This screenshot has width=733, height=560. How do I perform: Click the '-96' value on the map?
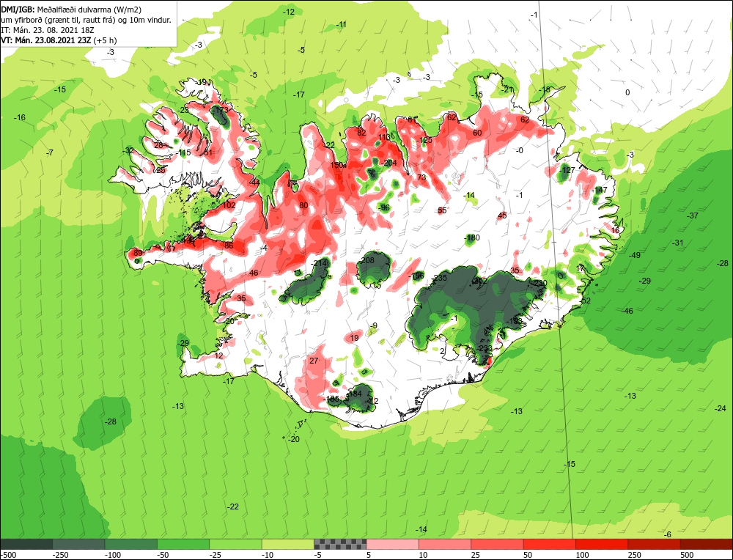tap(384, 207)
